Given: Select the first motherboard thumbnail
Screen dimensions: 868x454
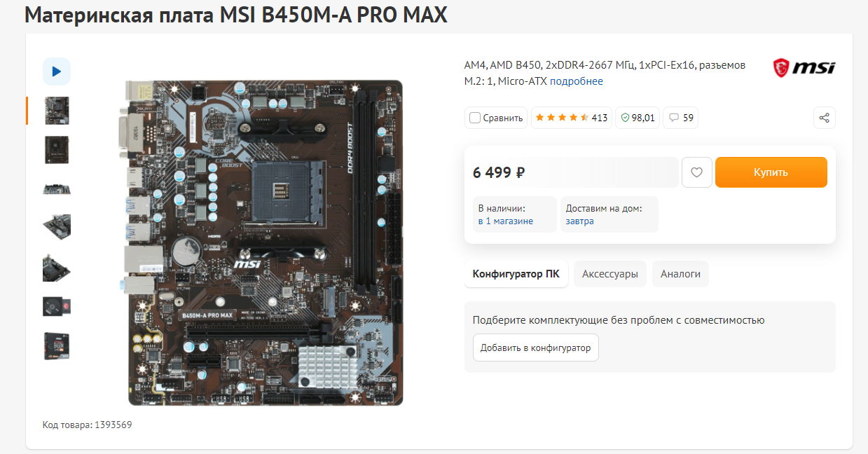Looking at the screenshot, I should [x=57, y=111].
